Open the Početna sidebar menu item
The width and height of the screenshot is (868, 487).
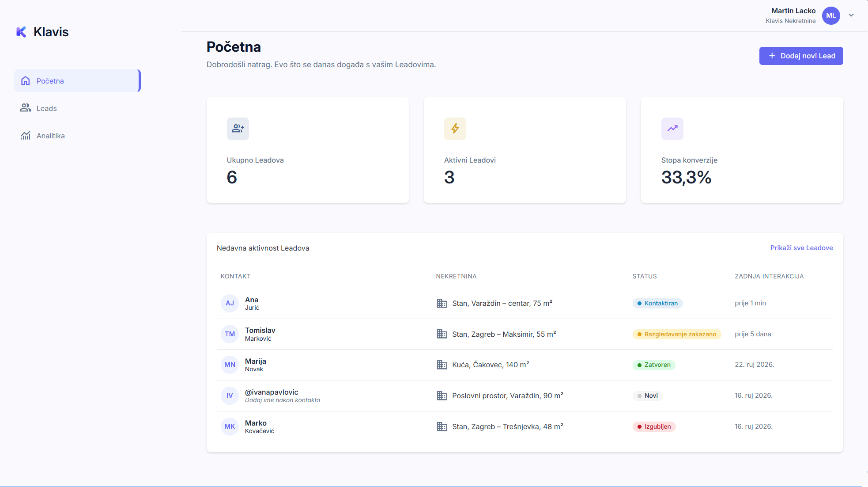[77, 81]
